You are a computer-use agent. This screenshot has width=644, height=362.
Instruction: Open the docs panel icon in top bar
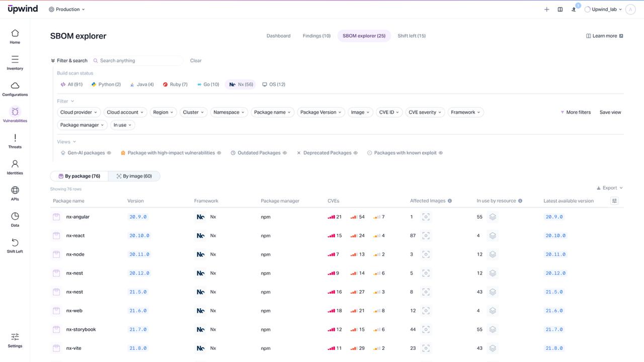[x=560, y=9]
